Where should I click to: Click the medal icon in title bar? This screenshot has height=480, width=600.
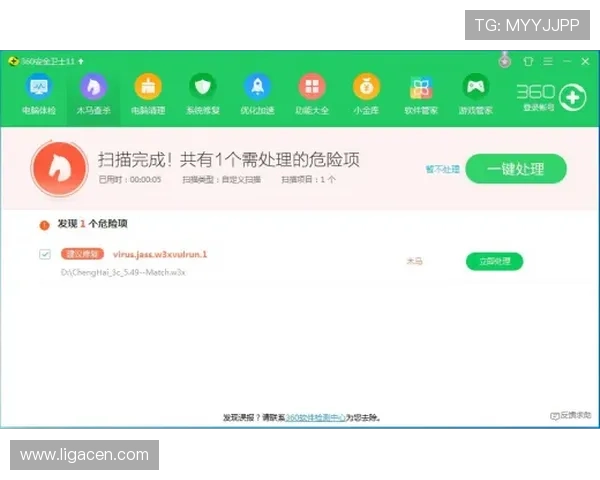[505, 60]
